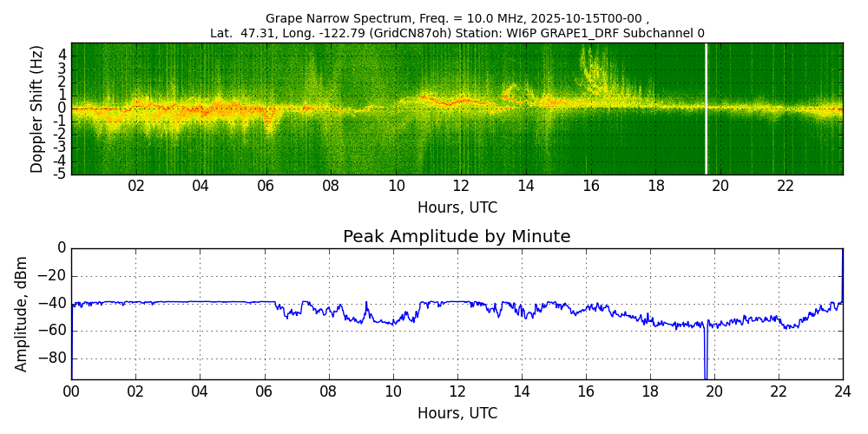Viewport: 868px width, 434px height.
Task: Click the "18" hour tick under the amplitude plot
Action: pyautogui.click(x=649, y=391)
